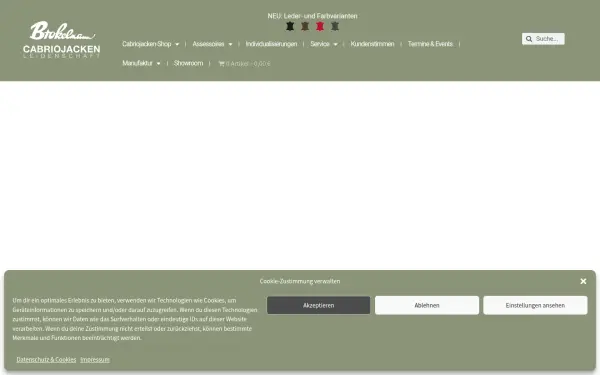Accept cookies with Akzeptieren button
The image size is (600, 375).
coord(318,305)
